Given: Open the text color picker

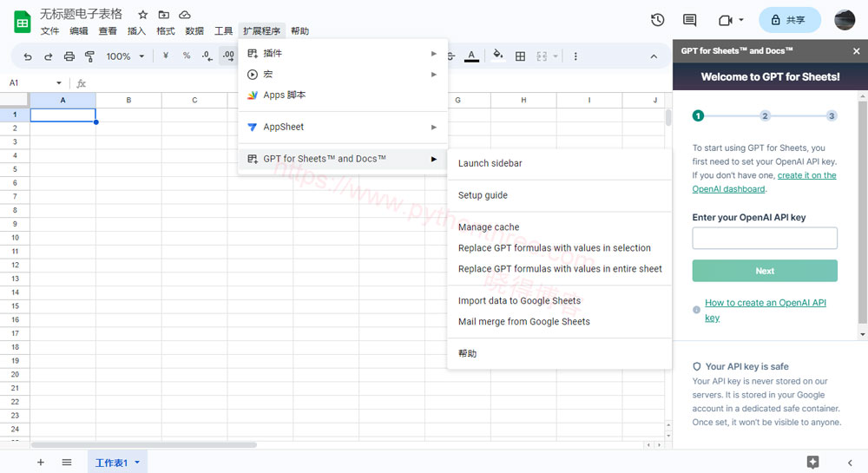Looking at the screenshot, I should point(471,56).
